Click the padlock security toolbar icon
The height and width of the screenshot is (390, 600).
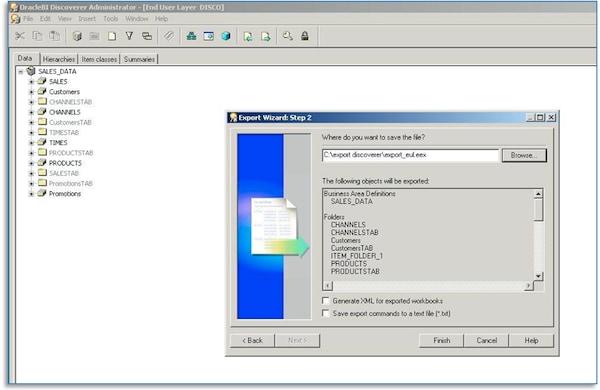coord(305,36)
